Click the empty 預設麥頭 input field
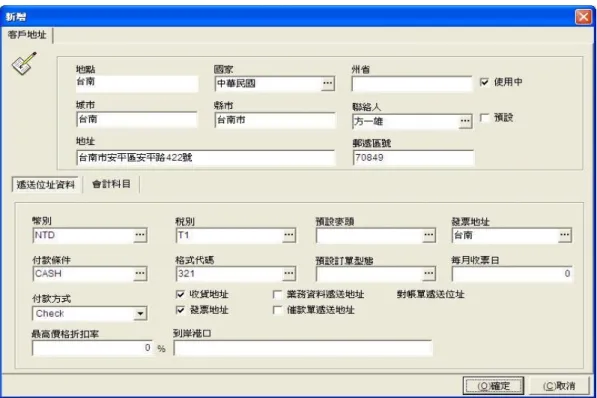This screenshot has width=597, height=398. click(x=369, y=235)
